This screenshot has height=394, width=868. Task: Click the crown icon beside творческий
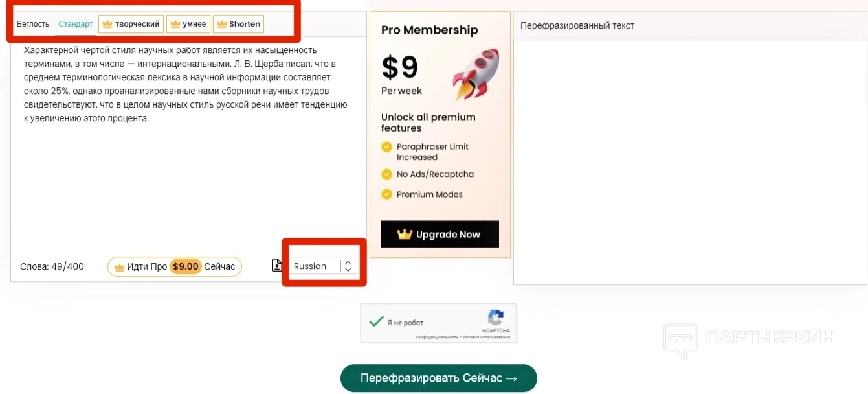click(x=107, y=24)
